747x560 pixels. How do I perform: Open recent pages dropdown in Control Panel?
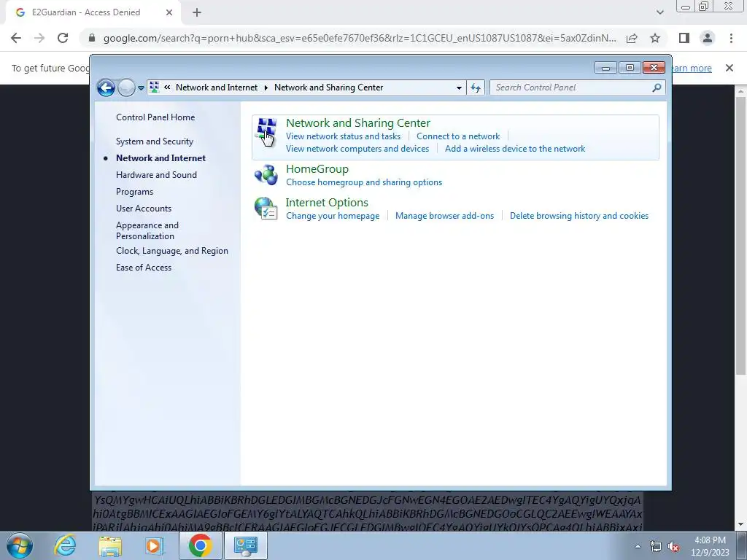click(141, 87)
